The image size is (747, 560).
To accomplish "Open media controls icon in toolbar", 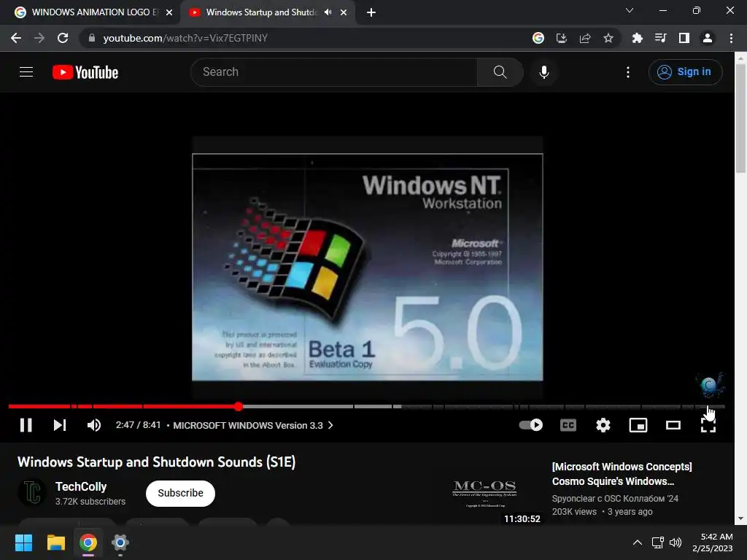I will tap(660, 38).
